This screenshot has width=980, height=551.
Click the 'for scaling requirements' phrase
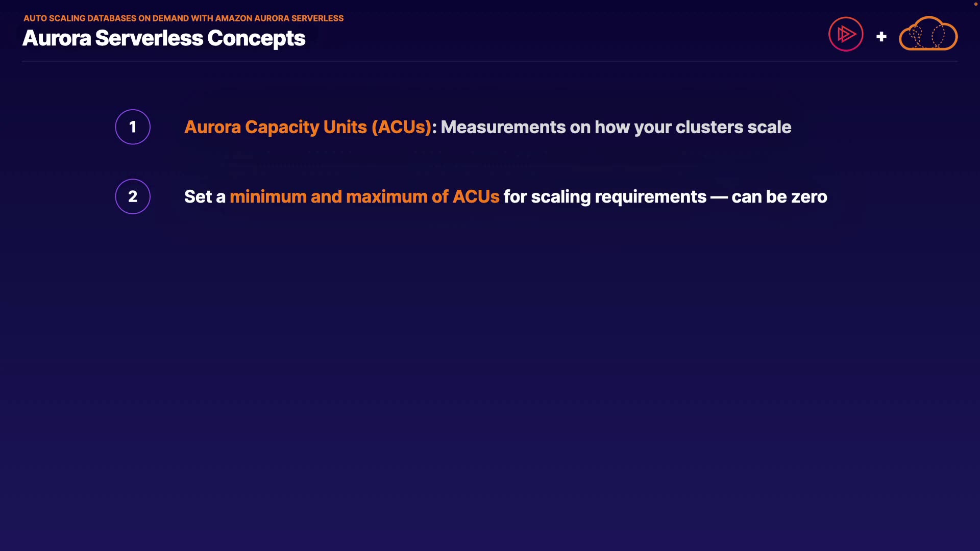[605, 196]
